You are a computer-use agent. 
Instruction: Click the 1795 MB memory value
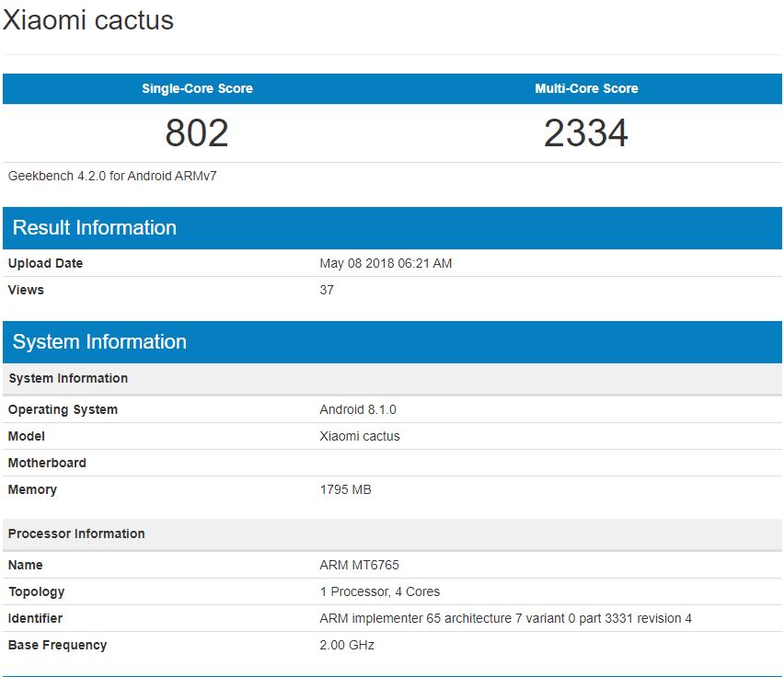345,489
